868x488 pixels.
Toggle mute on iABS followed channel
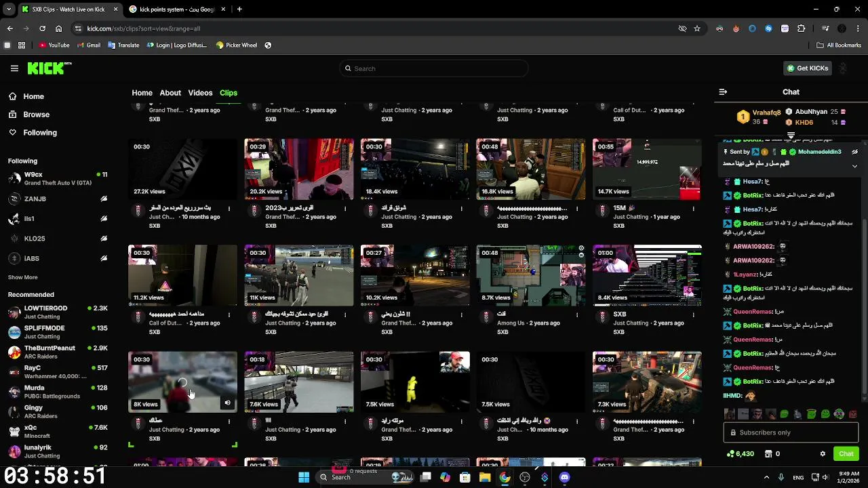point(104,258)
